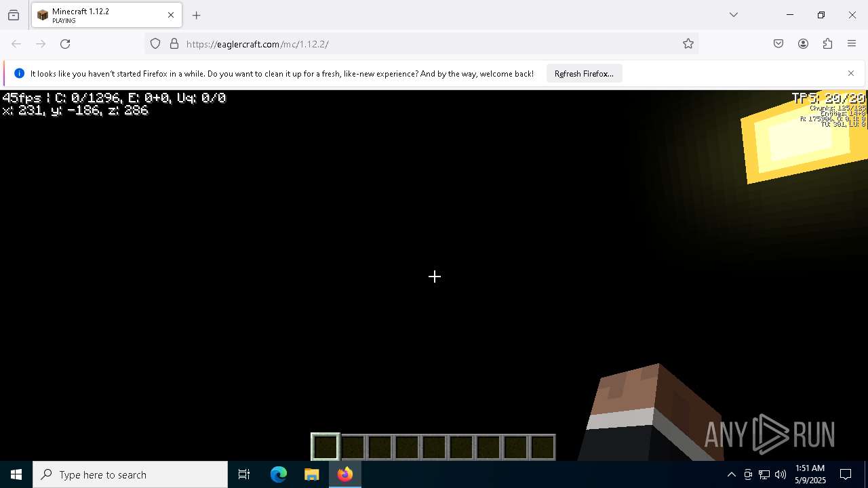
Task: View site security padlock information
Action: [174, 44]
